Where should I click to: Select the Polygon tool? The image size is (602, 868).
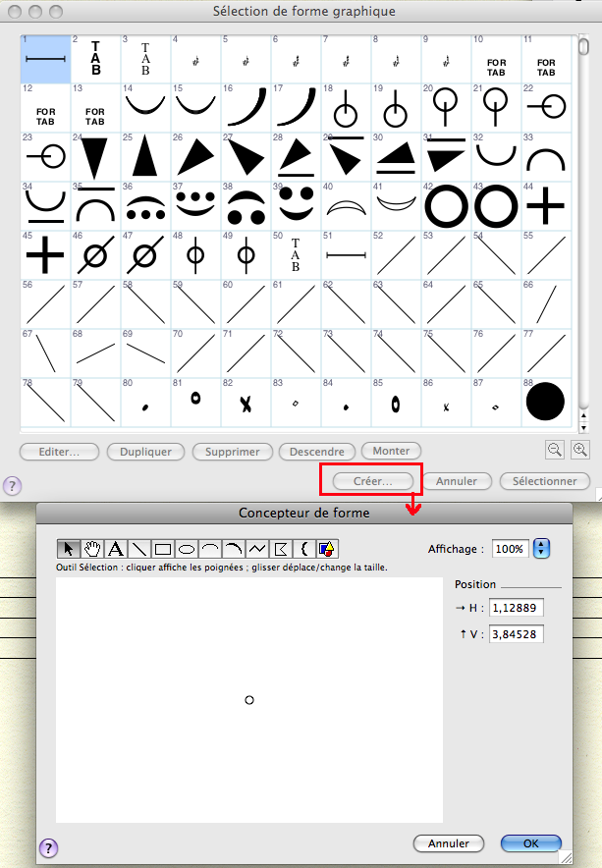[x=280, y=549]
